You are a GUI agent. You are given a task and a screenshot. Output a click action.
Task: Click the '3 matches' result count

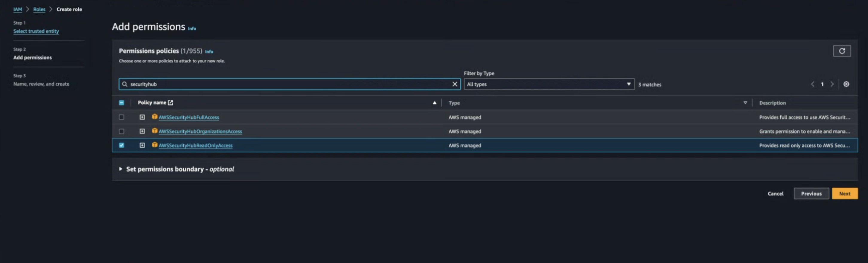click(649, 85)
